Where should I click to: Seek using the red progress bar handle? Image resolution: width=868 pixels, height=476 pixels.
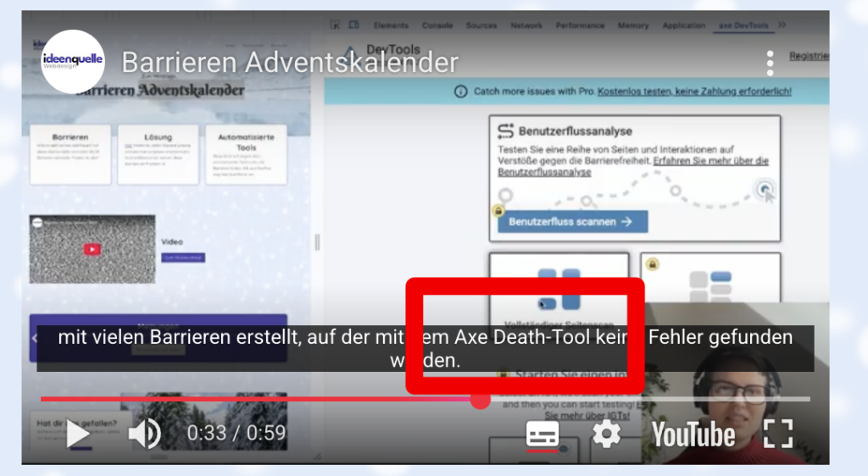[x=480, y=399]
